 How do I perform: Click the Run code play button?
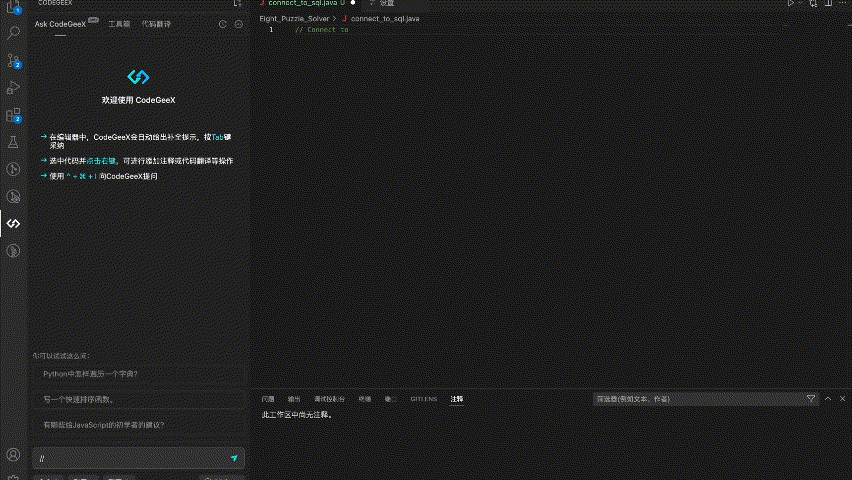pyautogui.click(x=791, y=3)
